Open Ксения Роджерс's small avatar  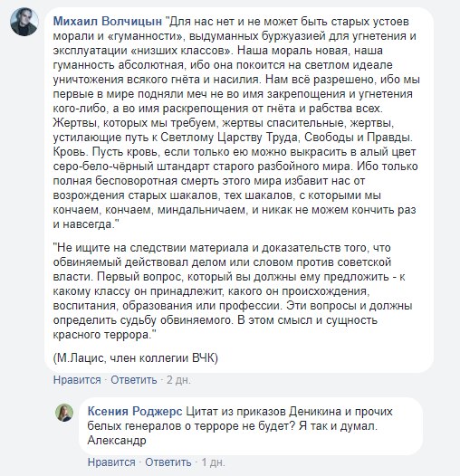click(64, 413)
